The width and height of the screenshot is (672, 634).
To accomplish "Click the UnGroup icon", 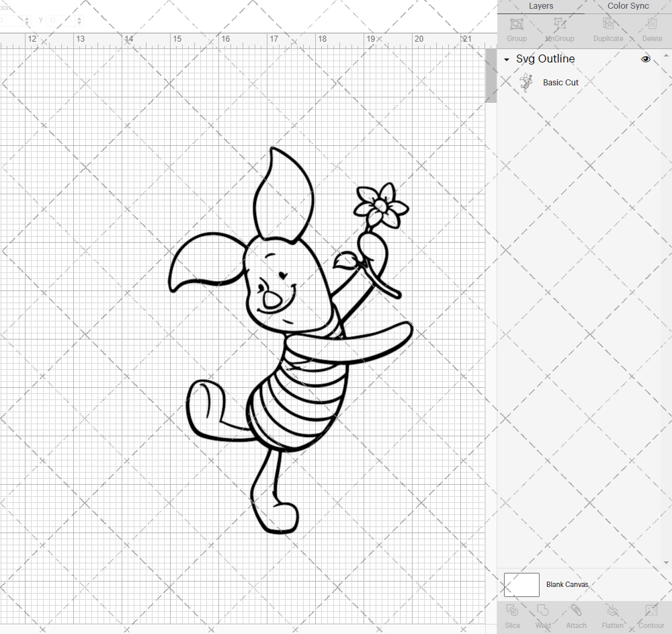I will pos(559,24).
